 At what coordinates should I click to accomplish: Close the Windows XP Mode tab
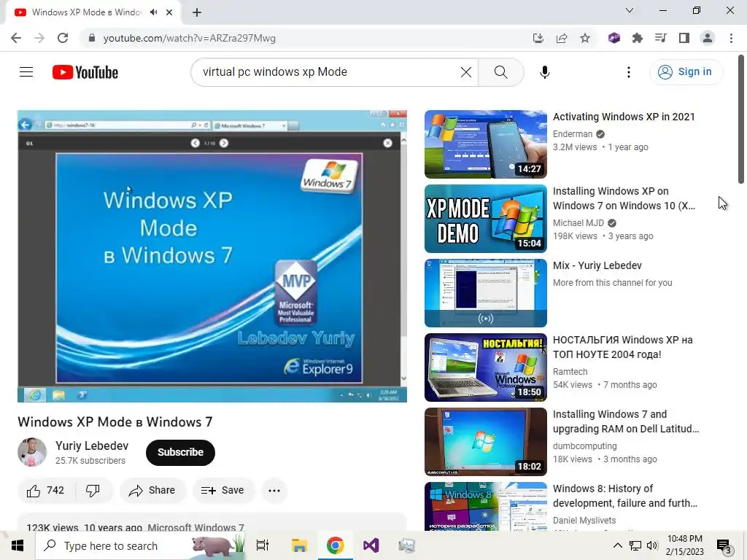(x=169, y=12)
